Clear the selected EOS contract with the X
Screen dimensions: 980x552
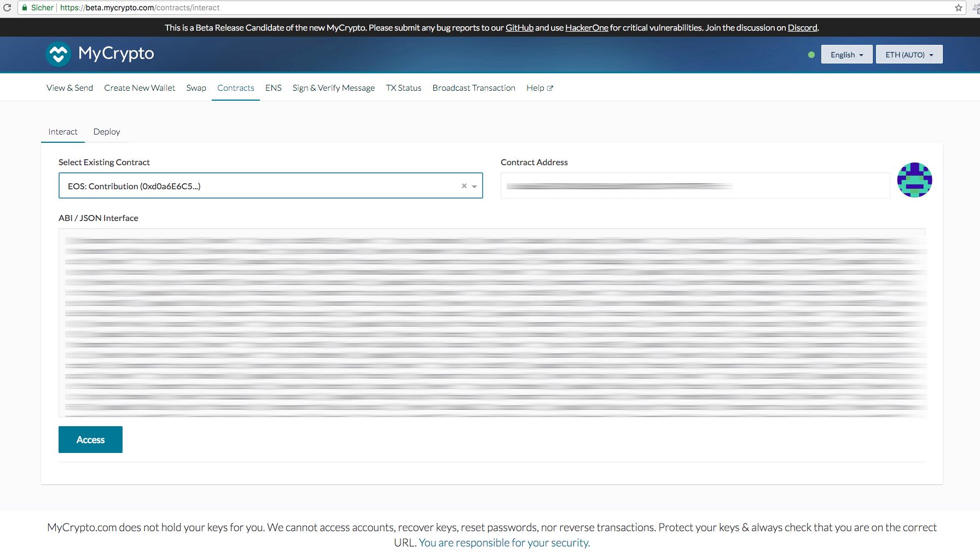coord(464,186)
